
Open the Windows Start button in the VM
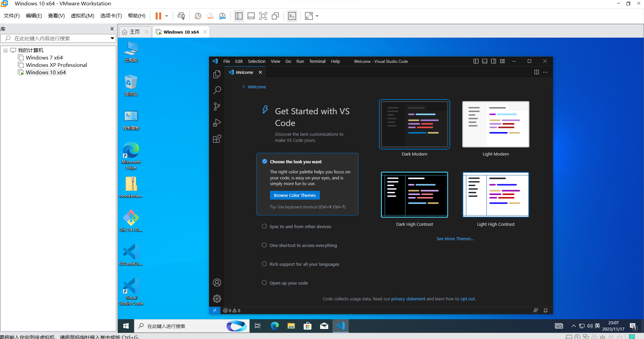(126, 326)
